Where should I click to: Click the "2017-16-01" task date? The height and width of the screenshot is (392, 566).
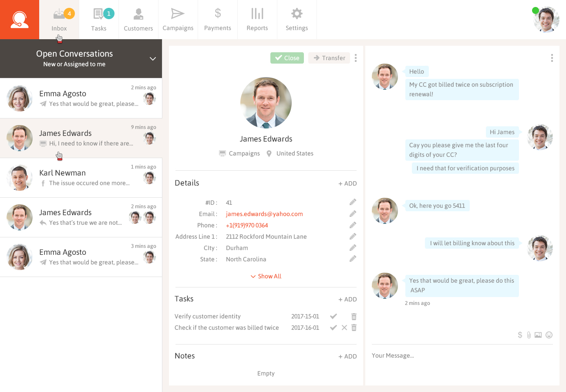[x=305, y=328]
